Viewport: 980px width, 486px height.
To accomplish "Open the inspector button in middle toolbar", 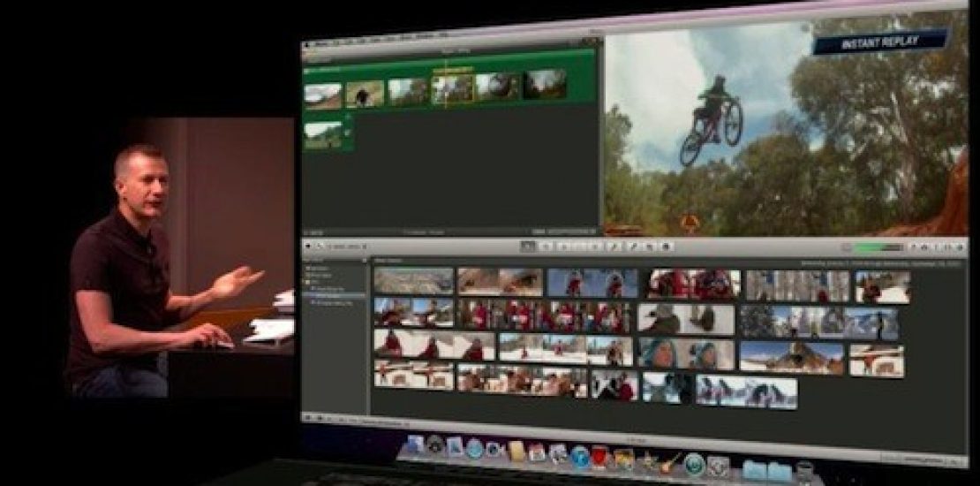I will pyautogui.click(x=667, y=247).
